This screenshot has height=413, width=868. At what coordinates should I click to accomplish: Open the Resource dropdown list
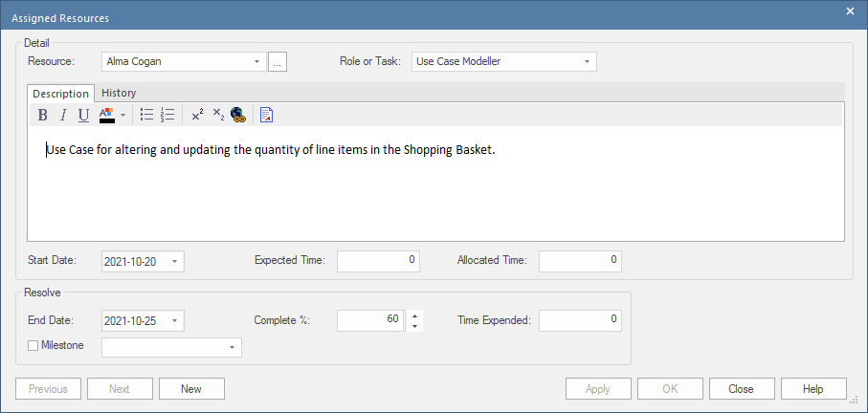(x=257, y=62)
